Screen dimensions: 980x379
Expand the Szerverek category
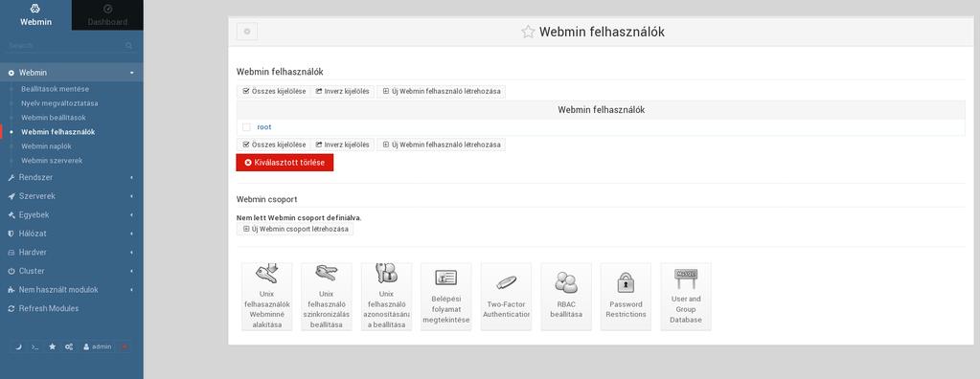click(71, 196)
